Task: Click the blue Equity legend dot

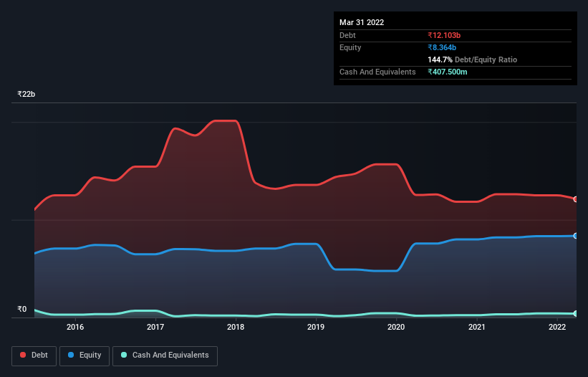Action: click(71, 355)
